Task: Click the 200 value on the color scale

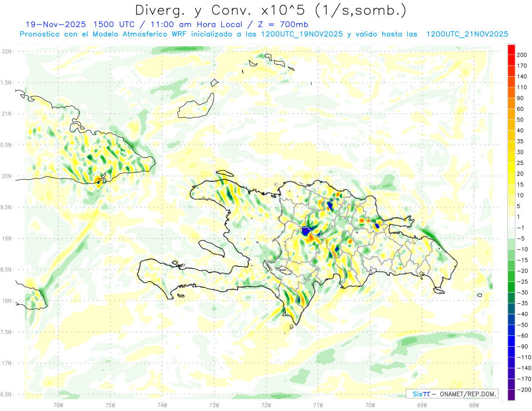Action: 522,55
